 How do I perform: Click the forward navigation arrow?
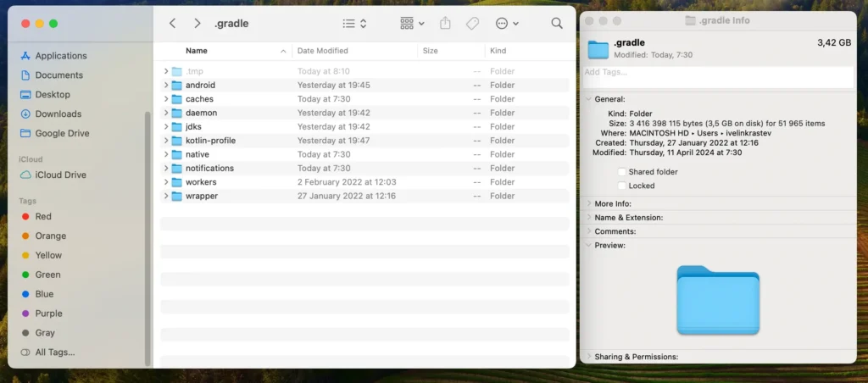pos(198,24)
